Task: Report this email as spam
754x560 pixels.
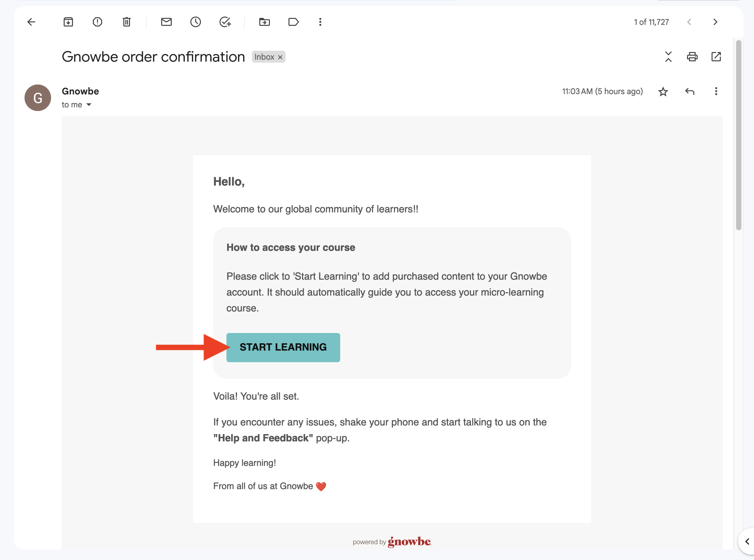Action: click(x=97, y=22)
